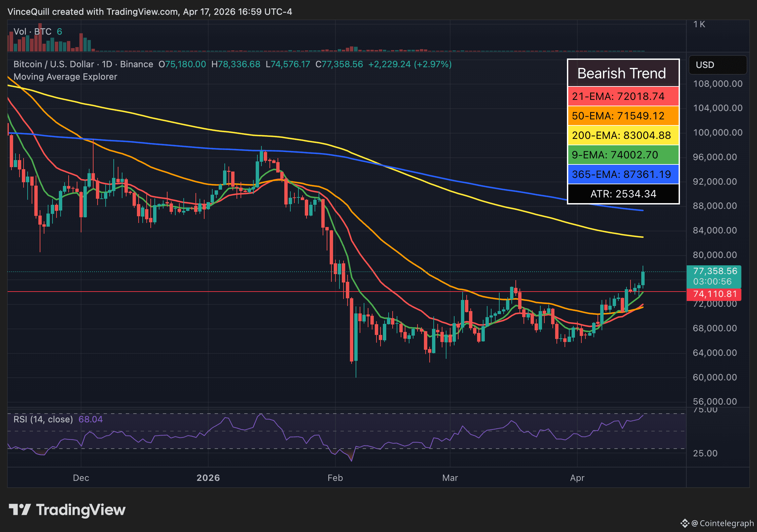Expand the Bearish Trend legend panel

[622, 73]
